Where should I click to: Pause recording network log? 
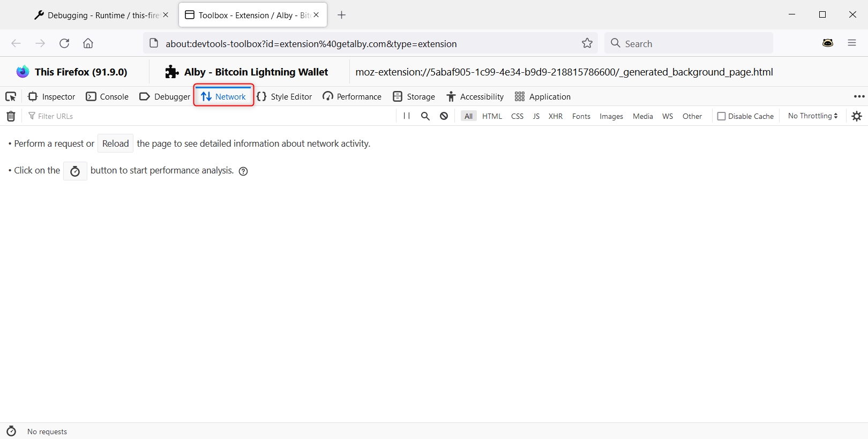click(x=407, y=116)
